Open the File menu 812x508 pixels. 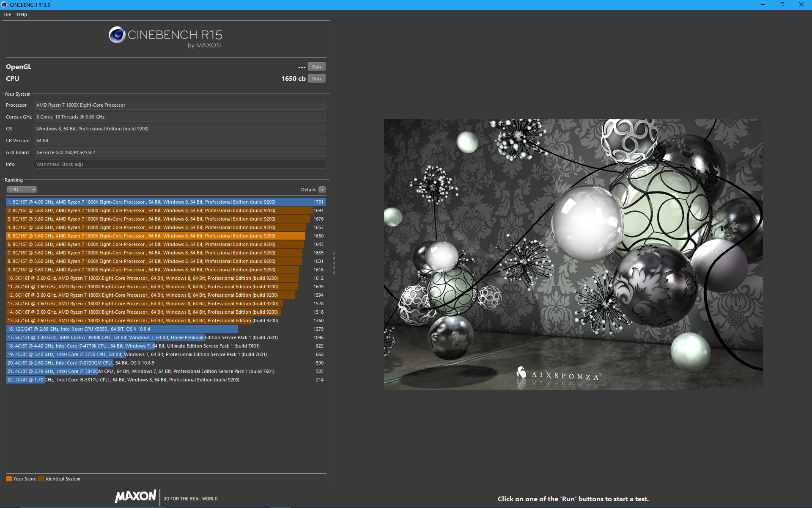[7, 14]
